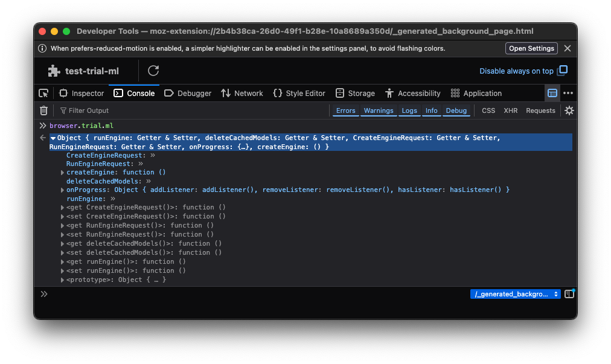Image resolution: width=611 pixels, height=364 pixels.
Task: Toggle the Logs filter
Action: tap(409, 110)
